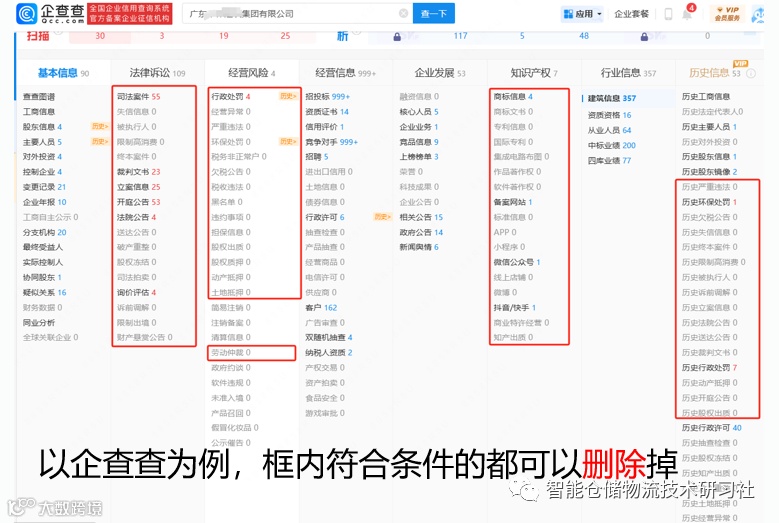This screenshot has height=523, width=779.
Task: Open 商标信息 4
Action: point(513,96)
